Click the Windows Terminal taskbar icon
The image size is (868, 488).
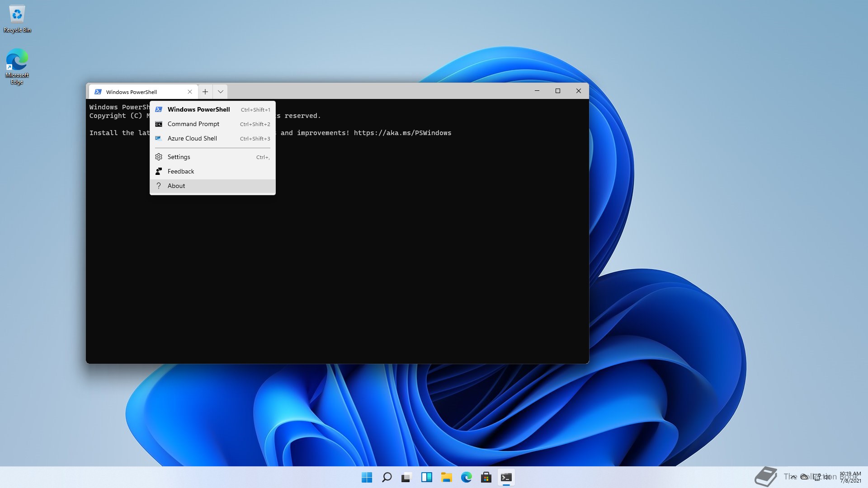[x=506, y=477]
